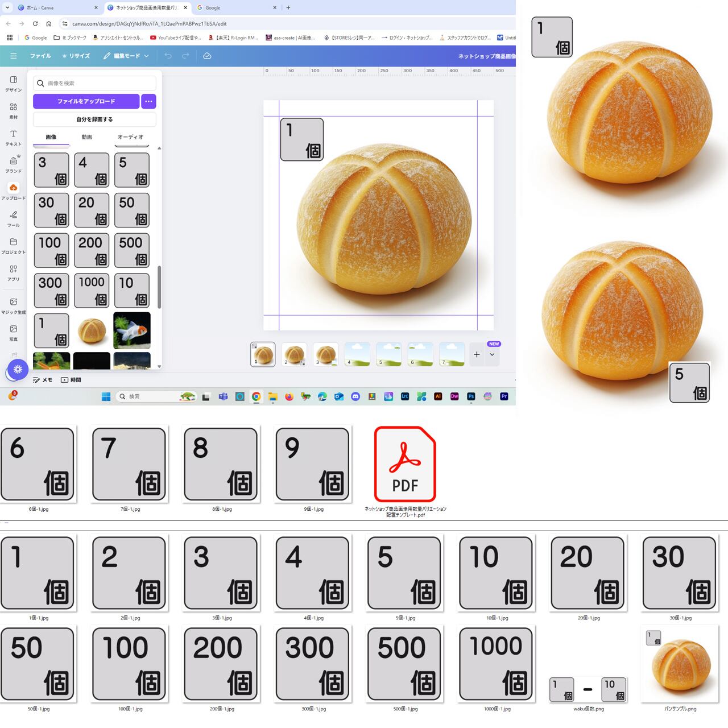The height and width of the screenshot is (728, 728).
Task: Open the テキスト (Text) side panel
Action: pyautogui.click(x=14, y=138)
